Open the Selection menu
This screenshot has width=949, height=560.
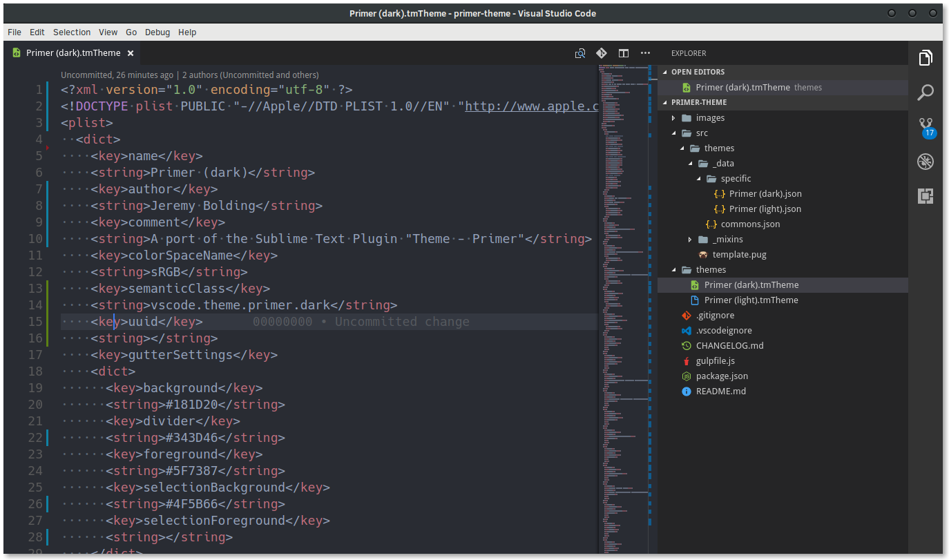[72, 32]
